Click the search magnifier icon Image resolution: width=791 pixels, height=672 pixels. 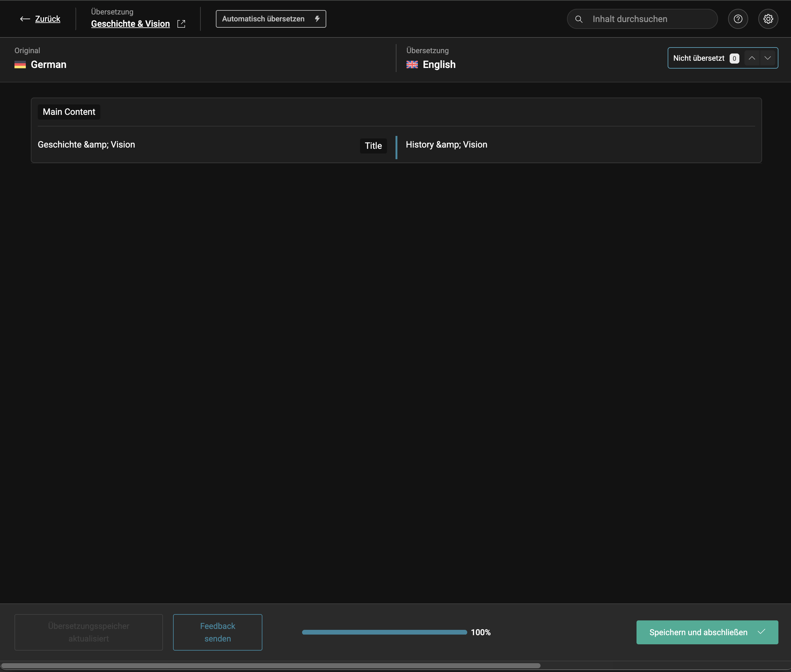[578, 19]
